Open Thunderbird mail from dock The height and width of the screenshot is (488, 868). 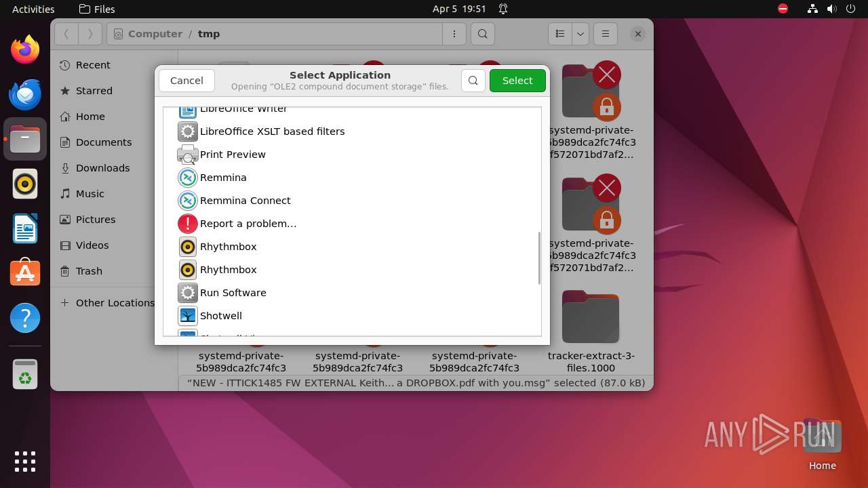tap(25, 94)
